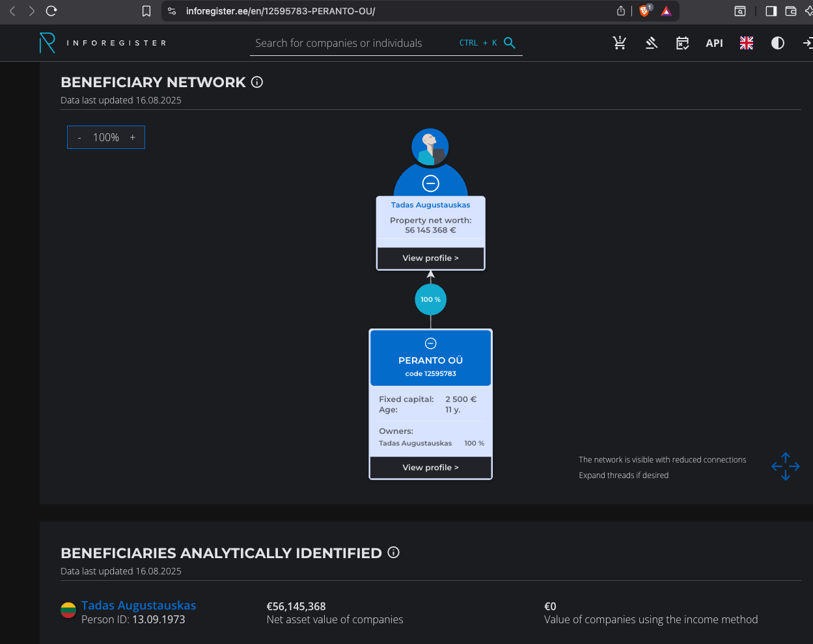Expand network with four-arrow icon
The width and height of the screenshot is (813, 644).
tap(786, 466)
